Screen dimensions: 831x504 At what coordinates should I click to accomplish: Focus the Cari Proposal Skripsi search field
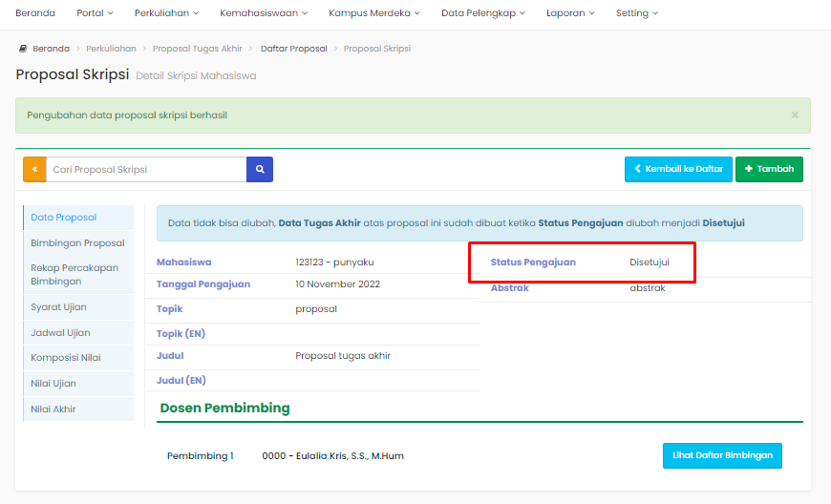(146, 169)
